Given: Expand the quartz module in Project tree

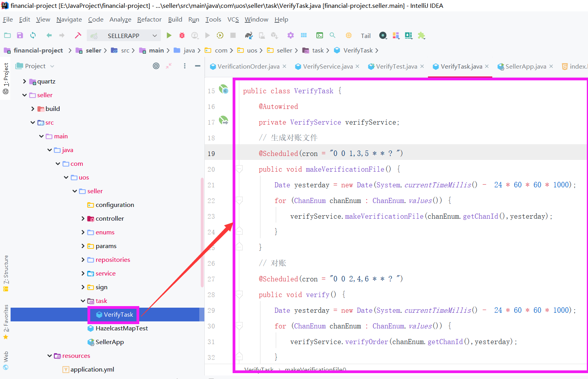Looking at the screenshot, I should [24, 81].
